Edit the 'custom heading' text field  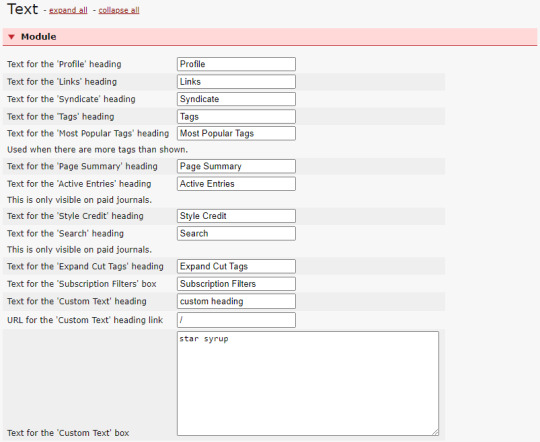(236, 301)
